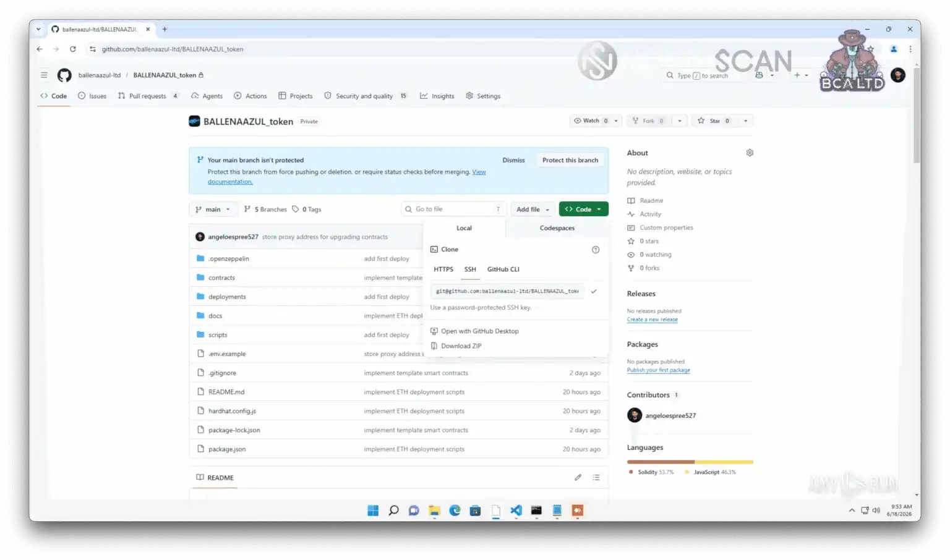950x560 pixels.
Task: Expand the Fork options dropdown arrow
Action: (680, 121)
